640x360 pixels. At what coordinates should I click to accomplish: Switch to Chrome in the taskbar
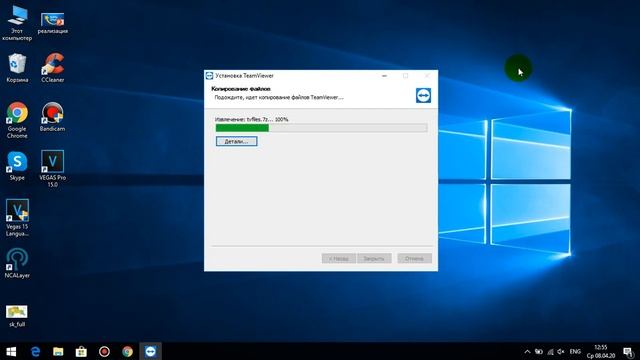(127, 351)
